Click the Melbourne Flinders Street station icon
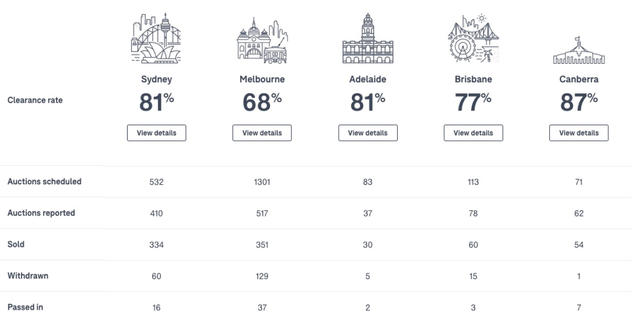Screen dimensions: 644x327 tap(262, 41)
